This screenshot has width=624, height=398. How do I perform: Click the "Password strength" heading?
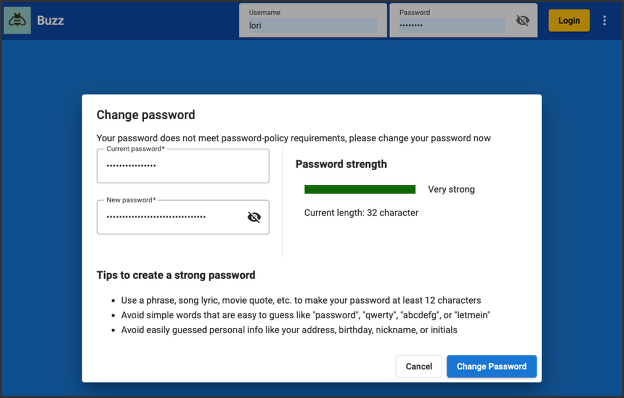pos(341,164)
